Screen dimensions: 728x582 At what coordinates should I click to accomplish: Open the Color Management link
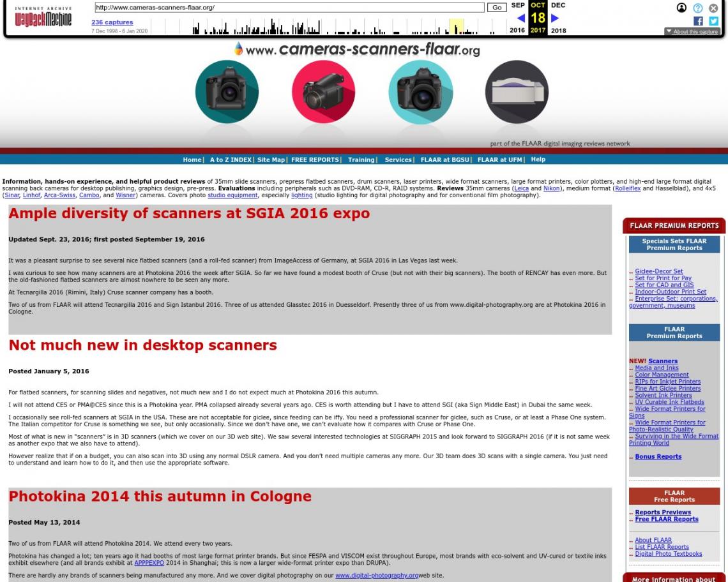(x=662, y=375)
